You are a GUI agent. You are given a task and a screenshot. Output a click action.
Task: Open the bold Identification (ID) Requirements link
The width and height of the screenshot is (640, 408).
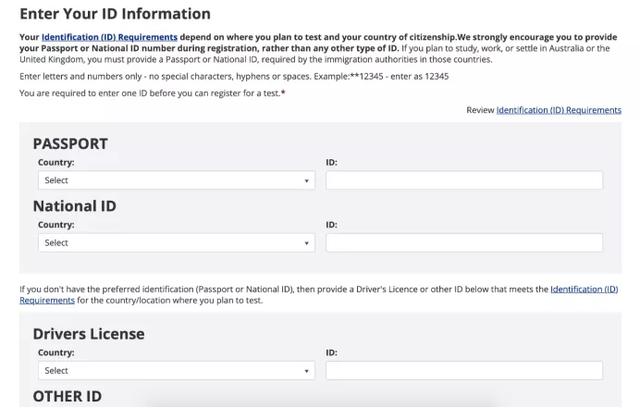tap(110, 37)
